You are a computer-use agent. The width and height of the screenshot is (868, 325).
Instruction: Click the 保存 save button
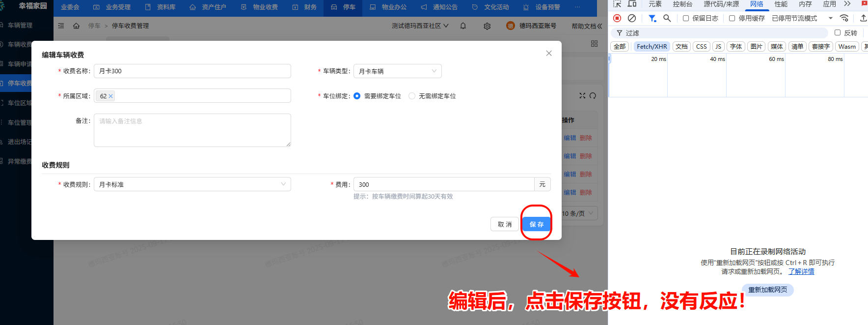tap(537, 224)
